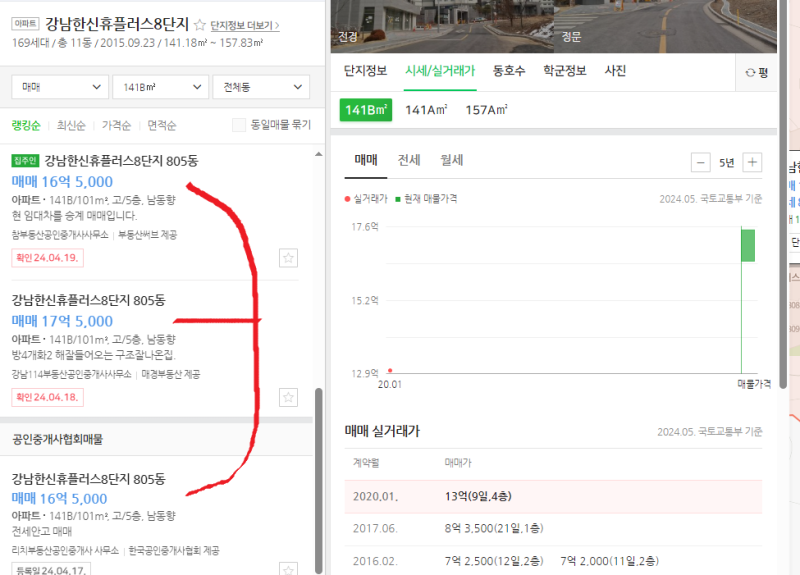Click green 현재 매물가격 bar in chart
Viewport: 800px width, 575px height.
click(748, 246)
